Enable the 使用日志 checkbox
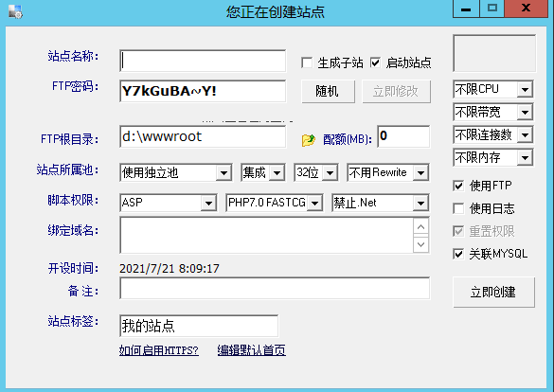 [x=458, y=208]
